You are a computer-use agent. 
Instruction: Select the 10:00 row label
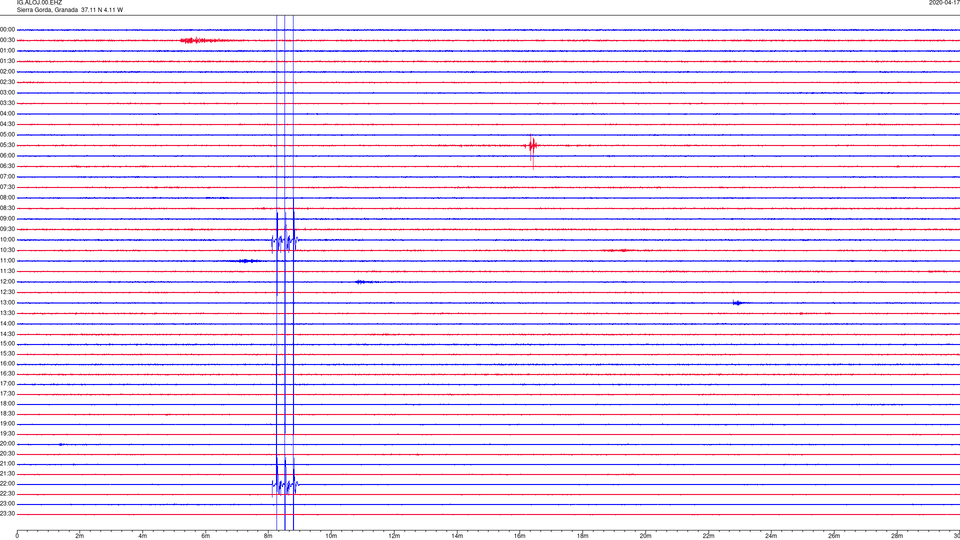click(7, 239)
